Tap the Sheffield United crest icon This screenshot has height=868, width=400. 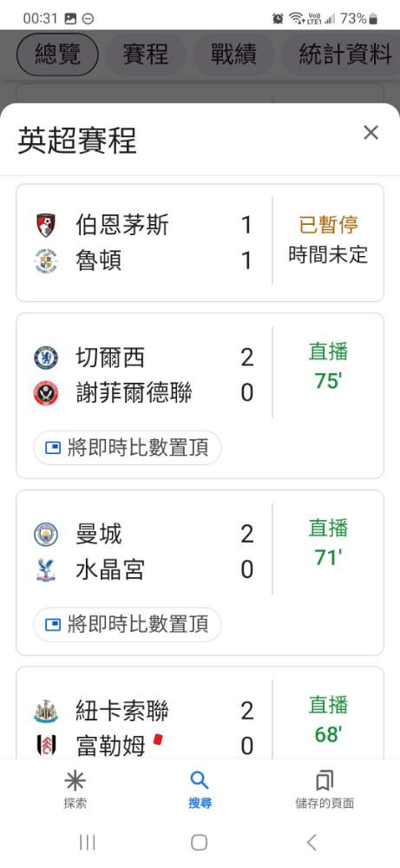[46, 393]
